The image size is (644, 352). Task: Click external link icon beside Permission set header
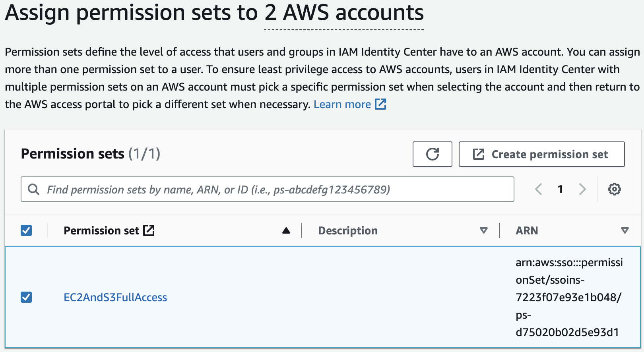[149, 230]
